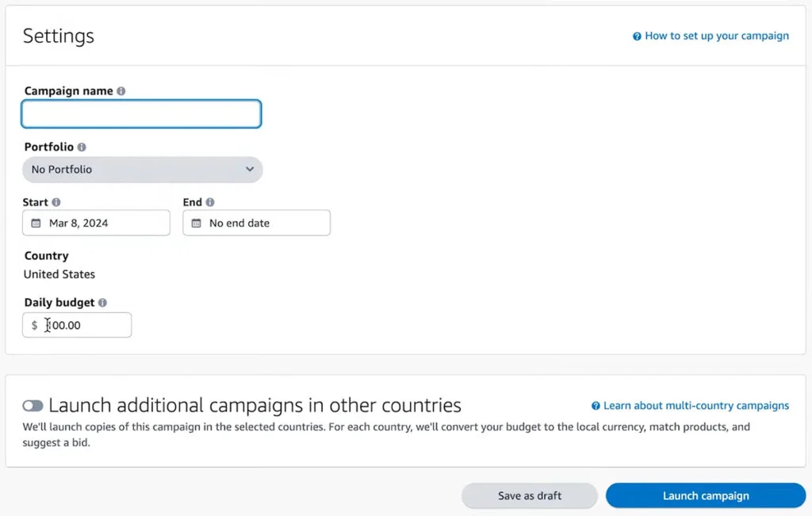Click the Start date info icon
The image size is (812, 516).
[x=56, y=202]
